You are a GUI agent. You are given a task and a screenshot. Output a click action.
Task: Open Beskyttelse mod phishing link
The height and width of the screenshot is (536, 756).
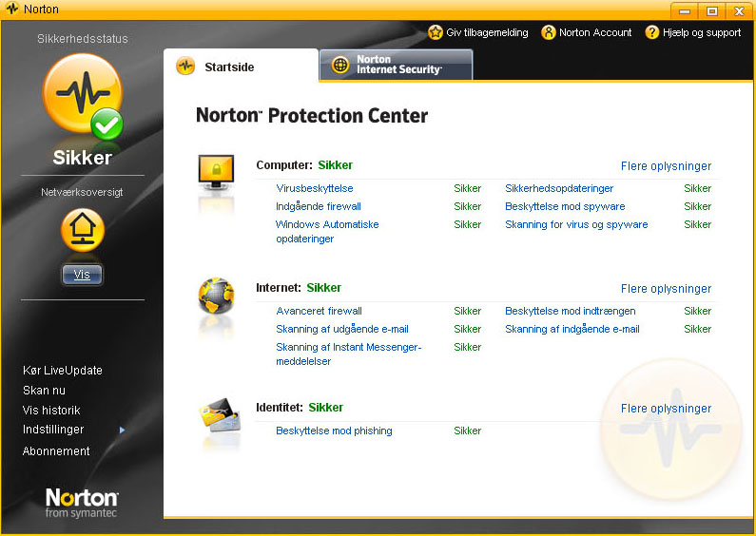point(334,431)
